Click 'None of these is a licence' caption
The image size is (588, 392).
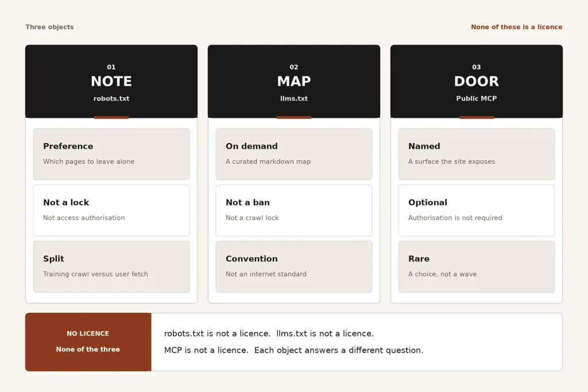point(516,27)
